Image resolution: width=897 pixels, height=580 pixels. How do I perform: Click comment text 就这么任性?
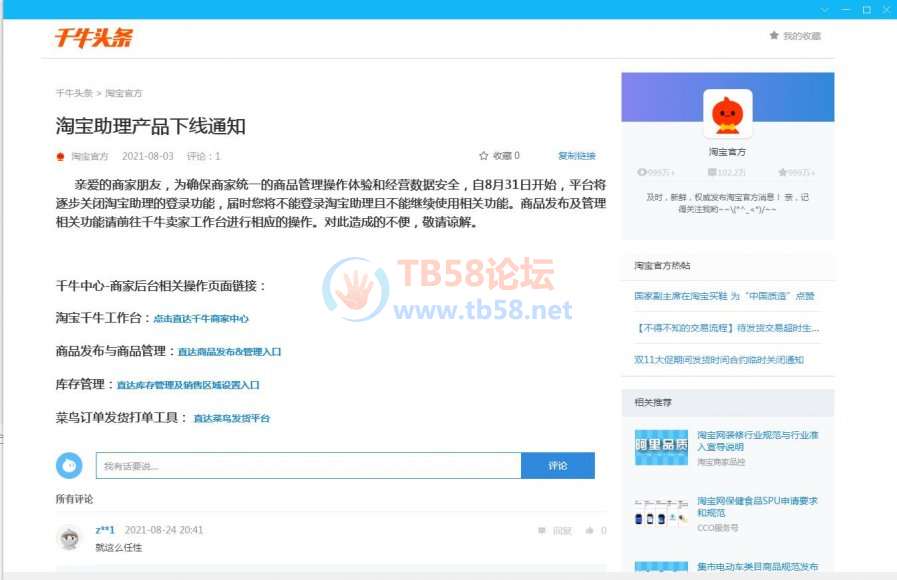click(x=118, y=547)
